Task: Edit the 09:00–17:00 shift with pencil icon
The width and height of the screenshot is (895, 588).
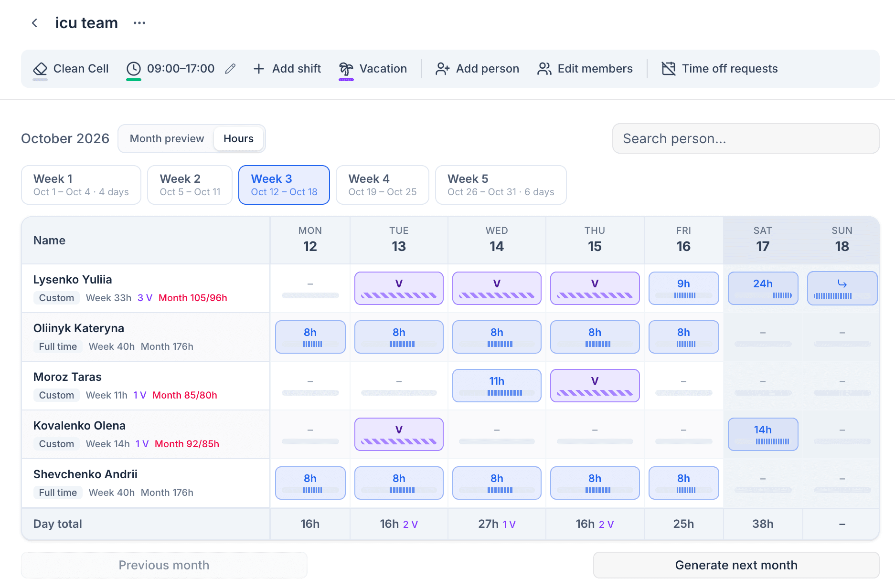Action: (230, 69)
